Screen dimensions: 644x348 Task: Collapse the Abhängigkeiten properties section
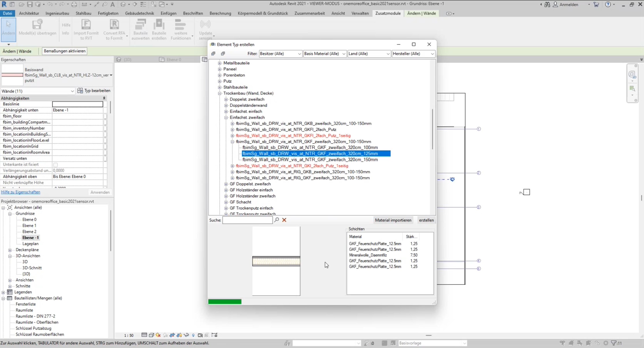(104, 98)
